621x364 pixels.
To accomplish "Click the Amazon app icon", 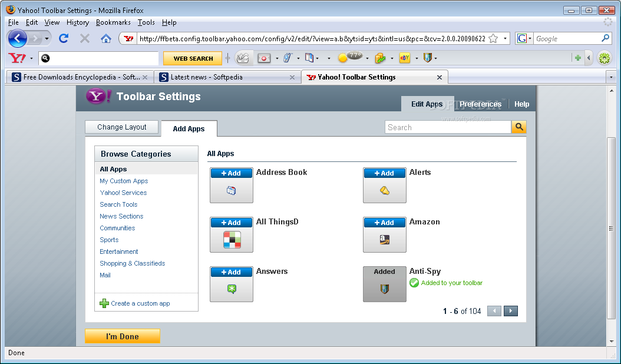I will pyautogui.click(x=385, y=240).
